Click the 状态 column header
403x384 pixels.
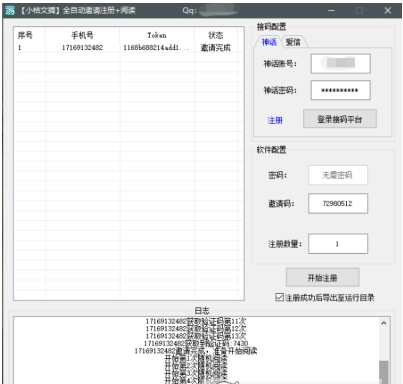click(x=216, y=35)
